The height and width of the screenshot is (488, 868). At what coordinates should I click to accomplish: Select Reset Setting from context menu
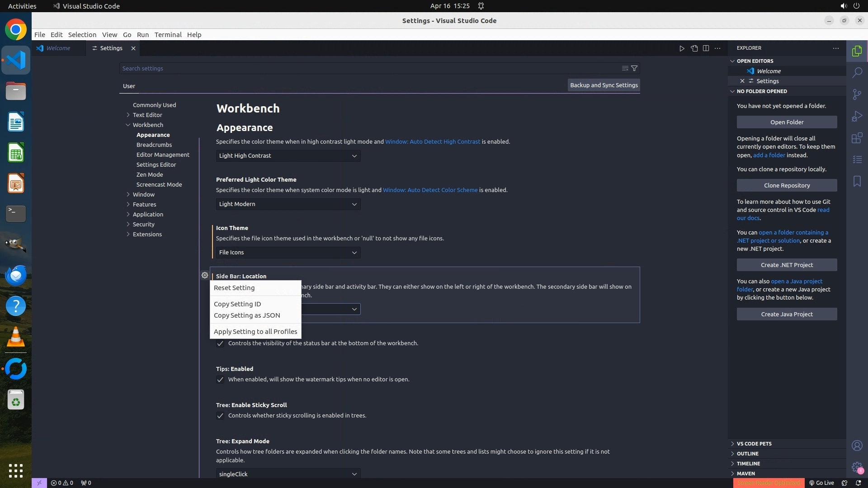[x=234, y=288]
